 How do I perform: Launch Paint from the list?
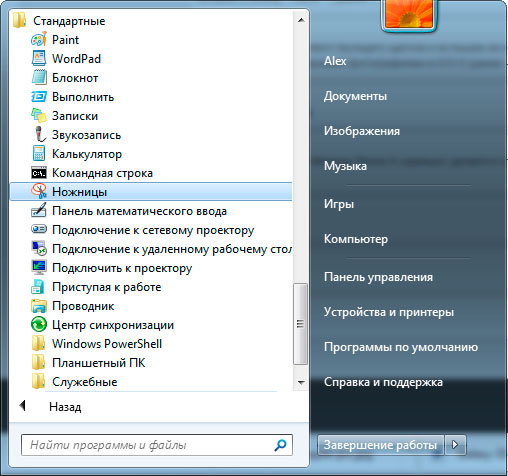65,40
